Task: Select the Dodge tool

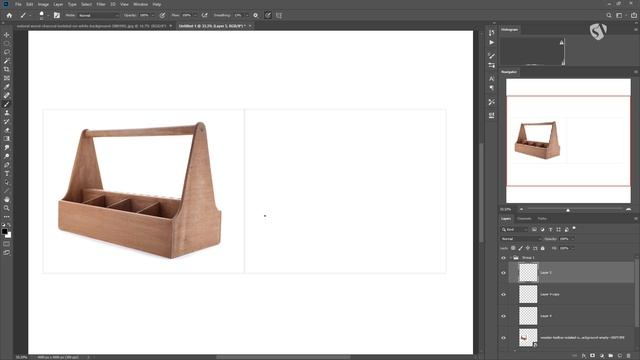Action: (x=7, y=156)
